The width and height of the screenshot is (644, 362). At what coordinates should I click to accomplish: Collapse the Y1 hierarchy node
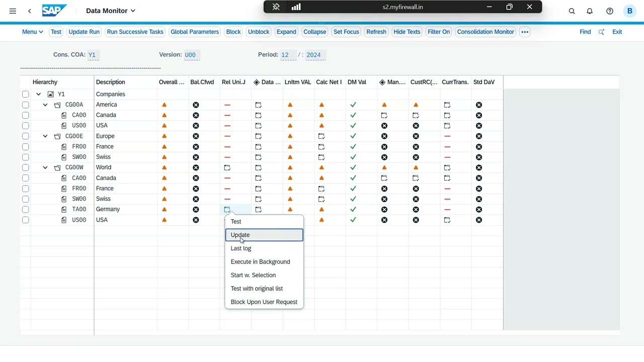pyautogui.click(x=38, y=94)
